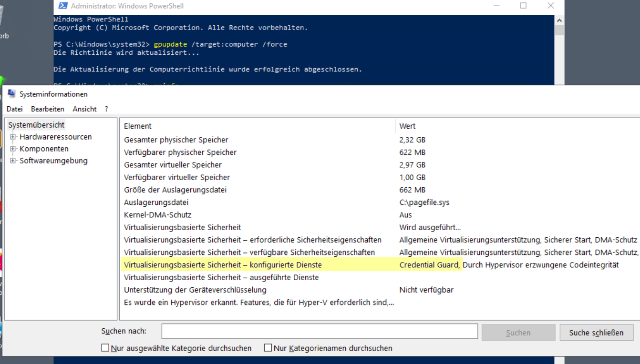Select the Kernel-DMA-Schutz row
The height and width of the screenshot is (364, 640).
(380, 215)
